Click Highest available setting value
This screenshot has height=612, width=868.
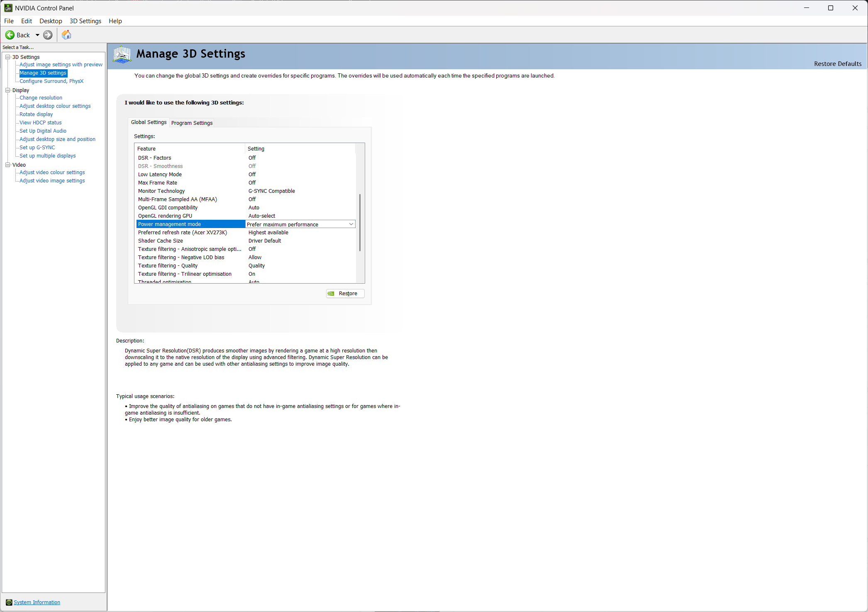[x=268, y=233]
